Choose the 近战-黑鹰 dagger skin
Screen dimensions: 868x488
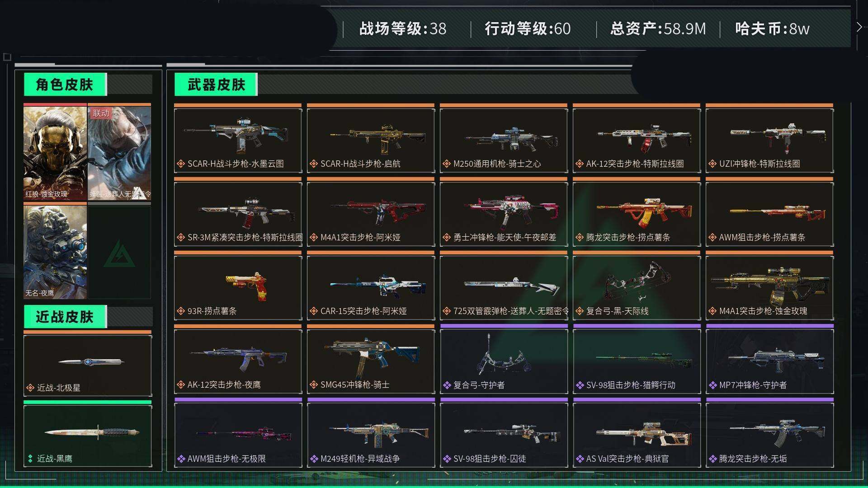(88, 436)
